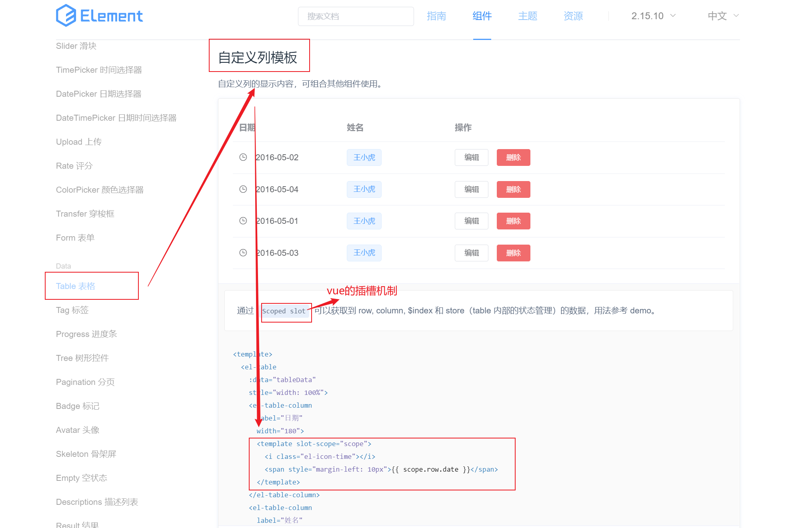Click 王小虎 tag in last row
812x528 pixels.
364,253
